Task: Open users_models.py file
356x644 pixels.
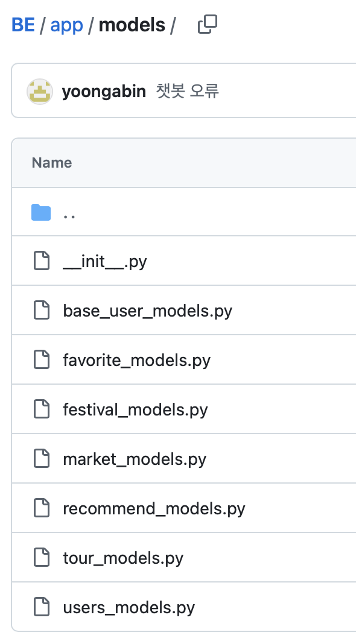Action: (x=129, y=608)
